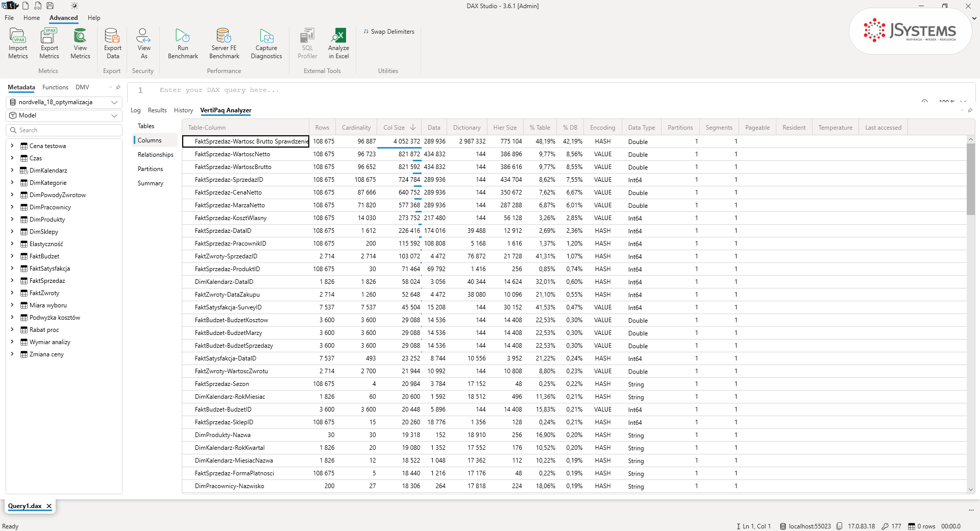The width and height of the screenshot is (980, 531).
Task: Expand the FaktSprzedaz table node
Action: pos(12,281)
